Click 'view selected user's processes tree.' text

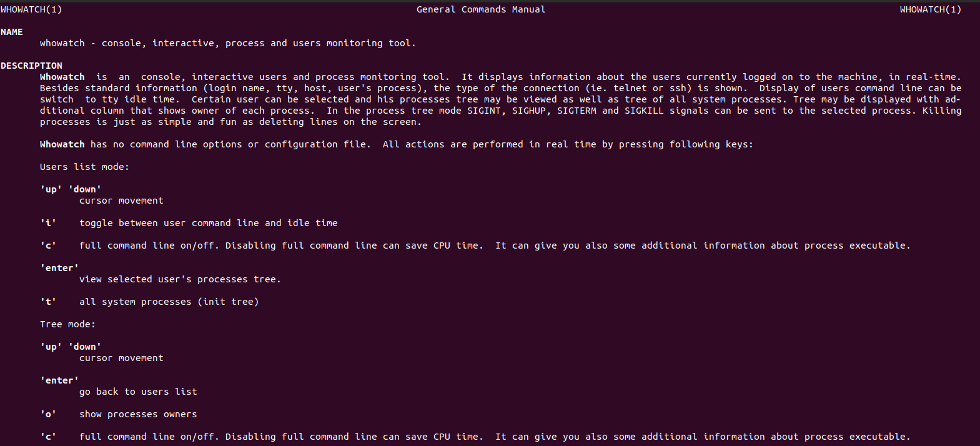180,279
